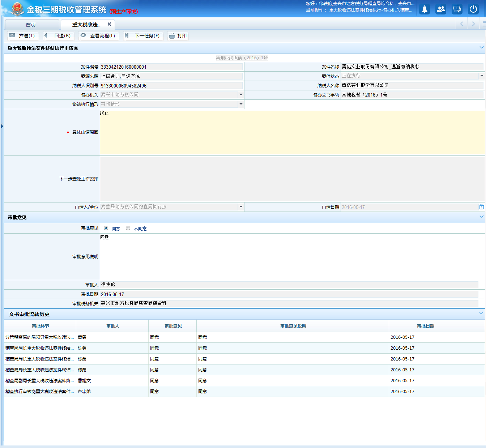Open the user group icon in header
The width and height of the screenshot is (486, 448).
441,9
